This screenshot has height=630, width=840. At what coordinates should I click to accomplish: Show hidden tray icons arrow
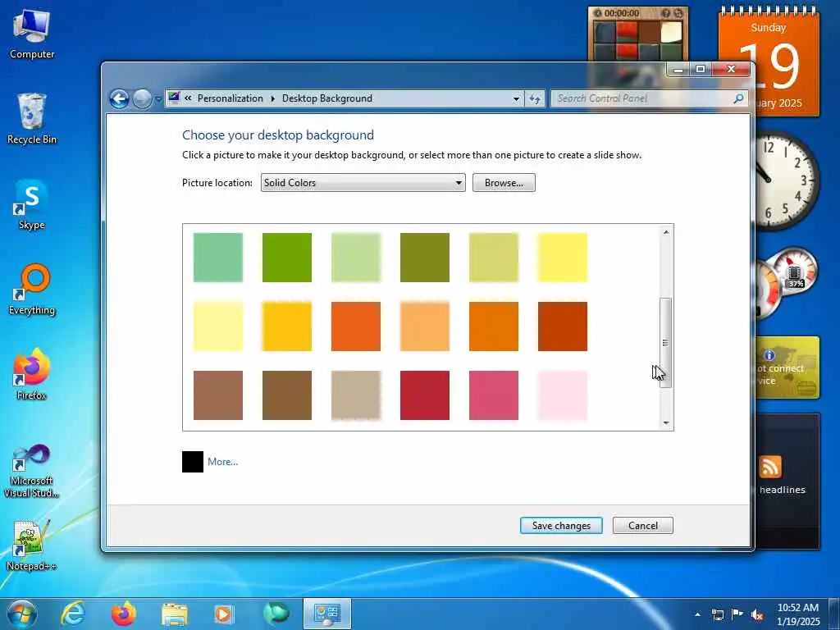pyautogui.click(x=697, y=614)
